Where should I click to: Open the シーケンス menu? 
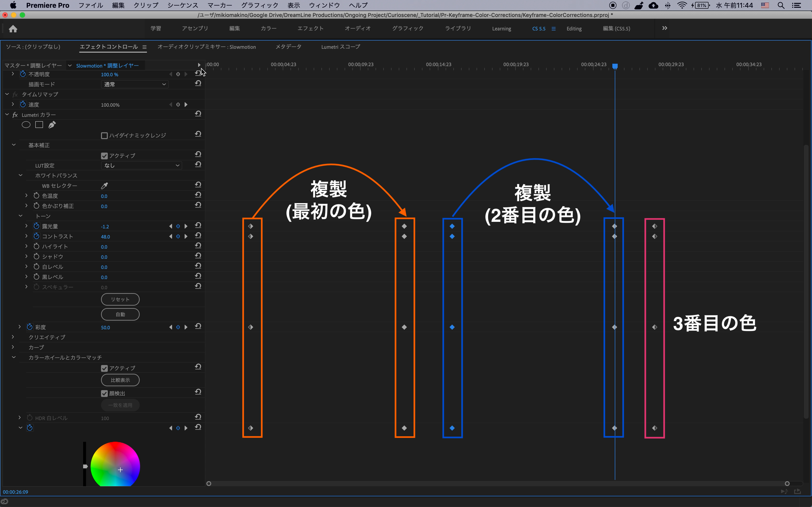coord(182,5)
